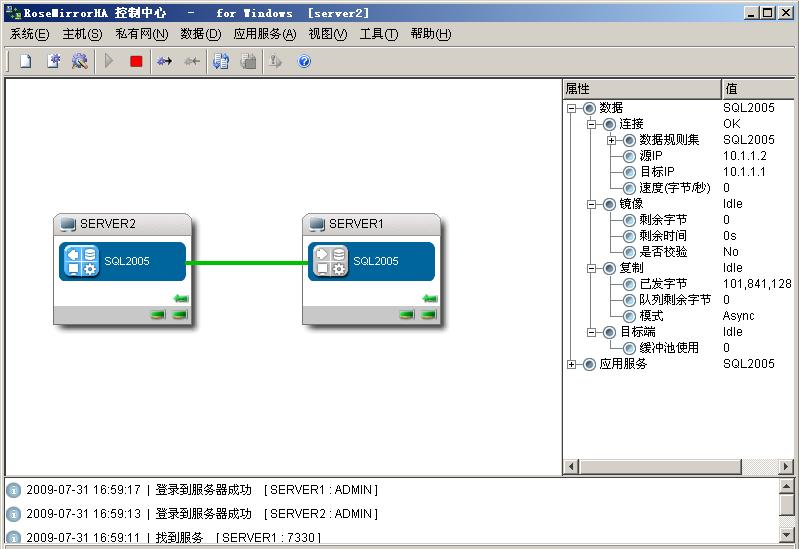Select the 模式 tree node bullet
This screenshot has height=549, width=799.
pos(629,316)
